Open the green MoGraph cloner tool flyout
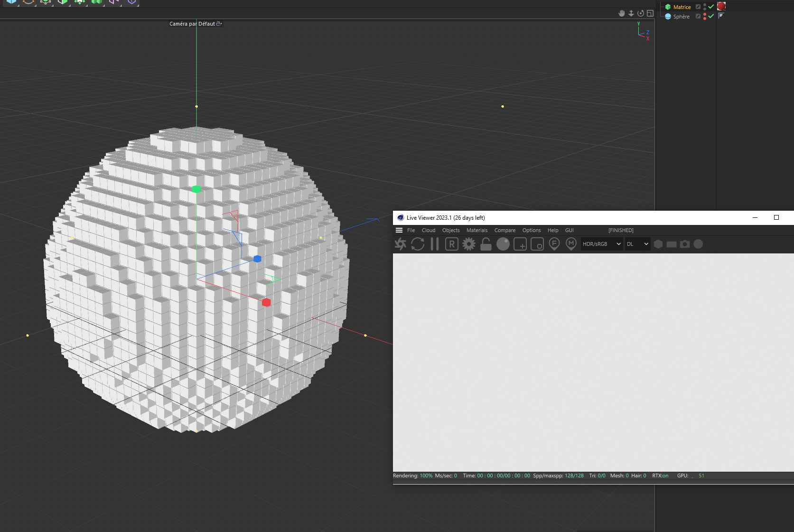The height and width of the screenshot is (532, 794). pos(96,2)
